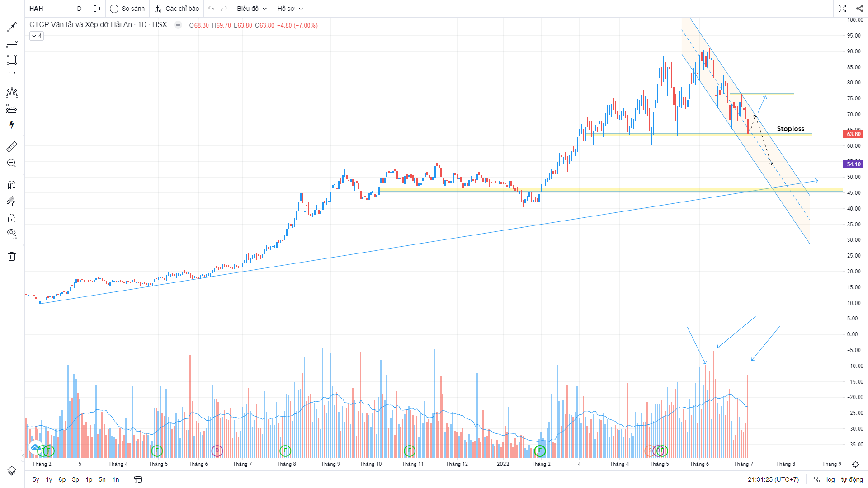Click the 1D interval text in the legend

pyautogui.click(x=142, y=25)
